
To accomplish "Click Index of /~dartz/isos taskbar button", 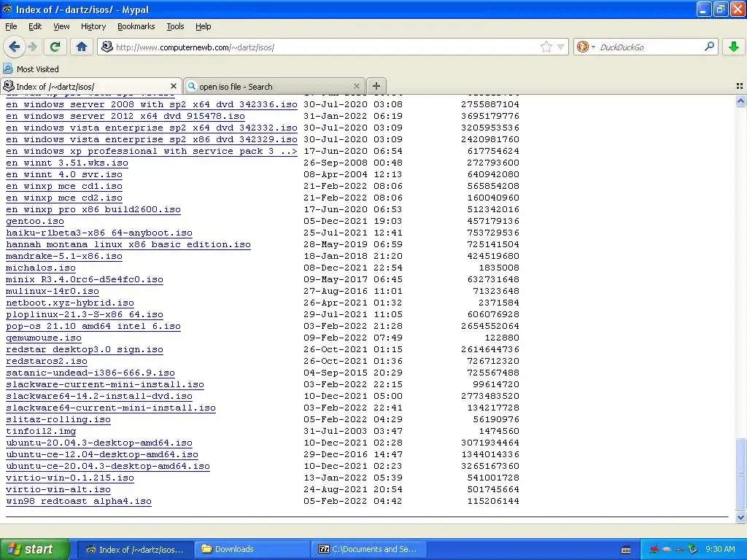I will point(135,549).
